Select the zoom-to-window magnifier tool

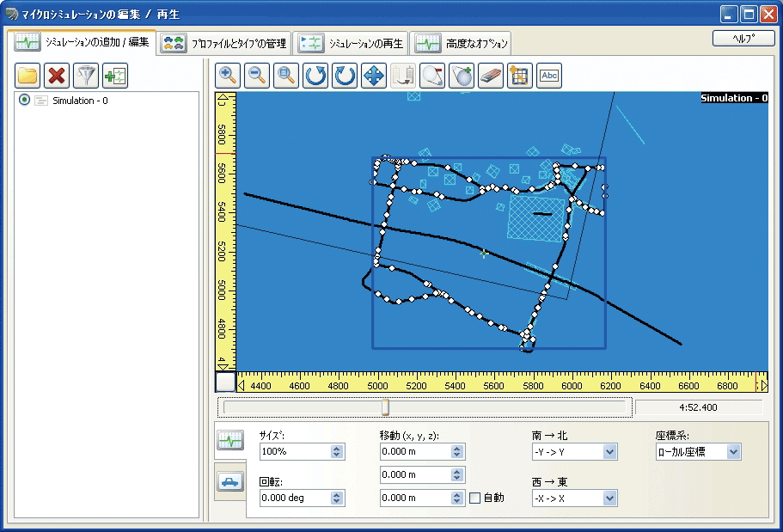tap(285, 76)
